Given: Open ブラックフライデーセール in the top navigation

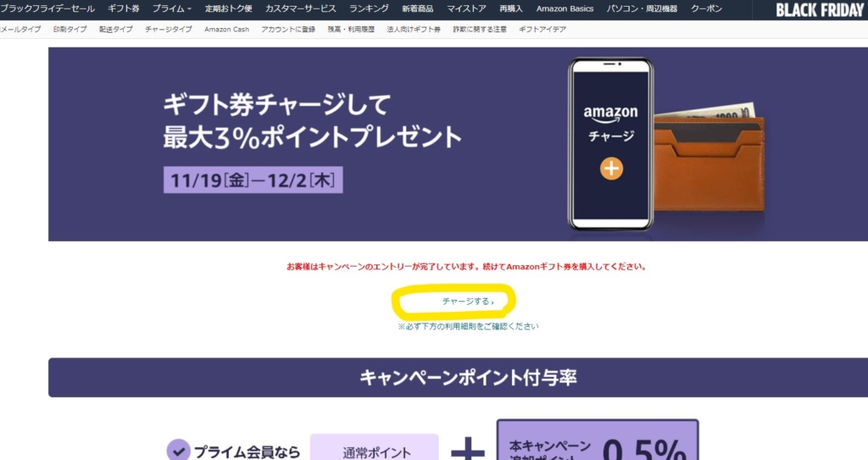Looking at the screenshot, I should 47,8.
